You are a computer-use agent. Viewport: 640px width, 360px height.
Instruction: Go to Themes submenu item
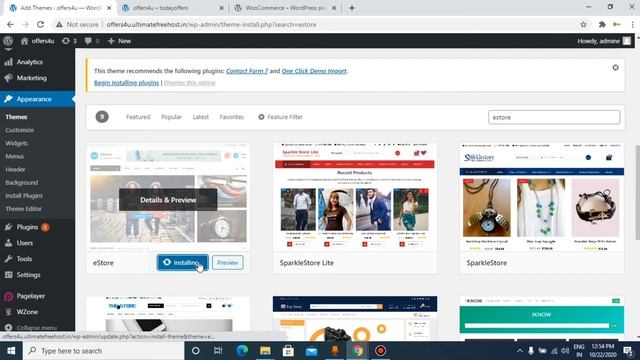pyautogui.click(x=16, y=117)
